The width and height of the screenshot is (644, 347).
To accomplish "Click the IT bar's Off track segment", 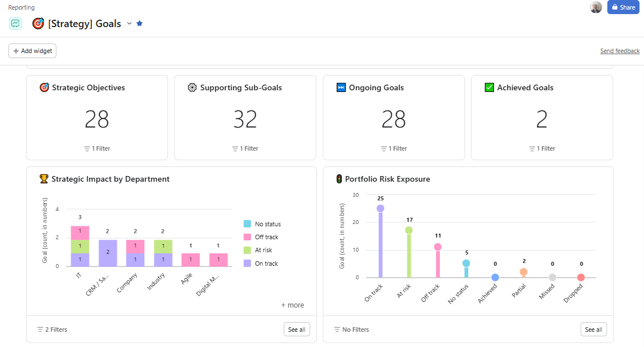I will (x=80, y=232).
